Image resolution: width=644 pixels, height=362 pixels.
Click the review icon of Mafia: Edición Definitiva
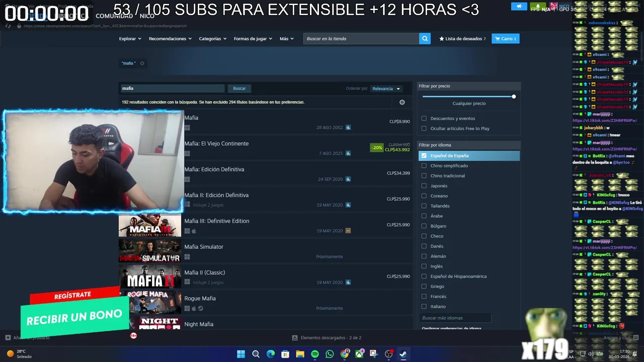(348, 179)
